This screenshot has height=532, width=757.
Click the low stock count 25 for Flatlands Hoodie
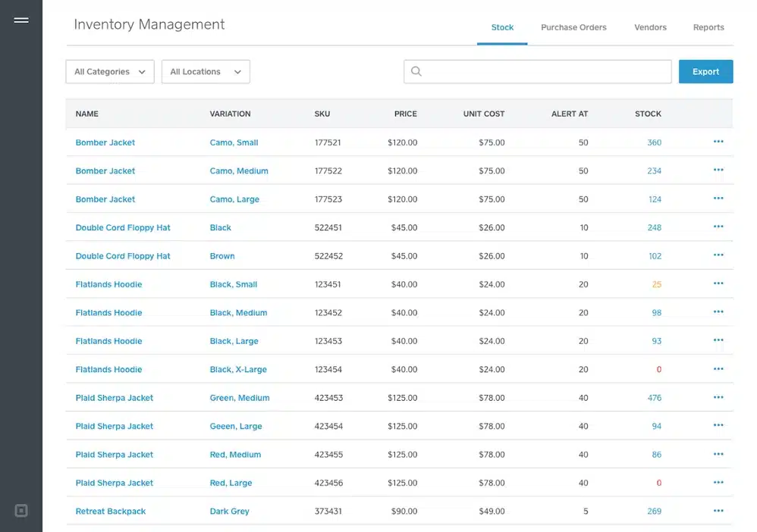pos(656,284)
